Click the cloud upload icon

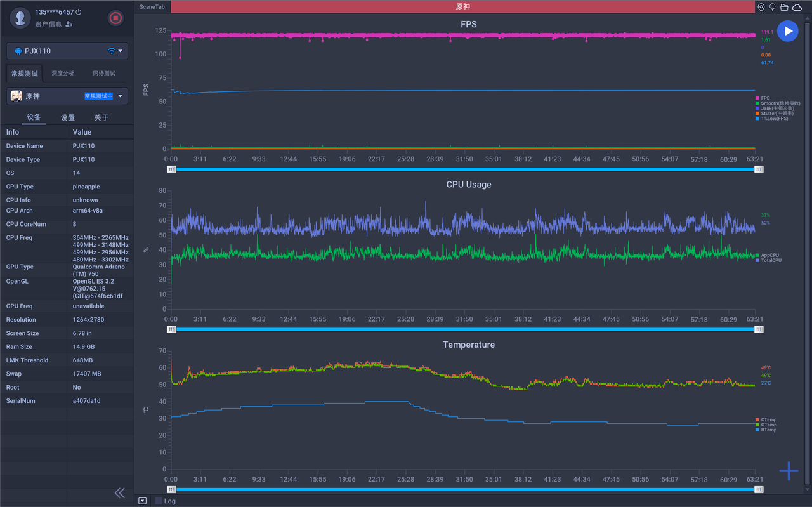click(x=797, y=7)
